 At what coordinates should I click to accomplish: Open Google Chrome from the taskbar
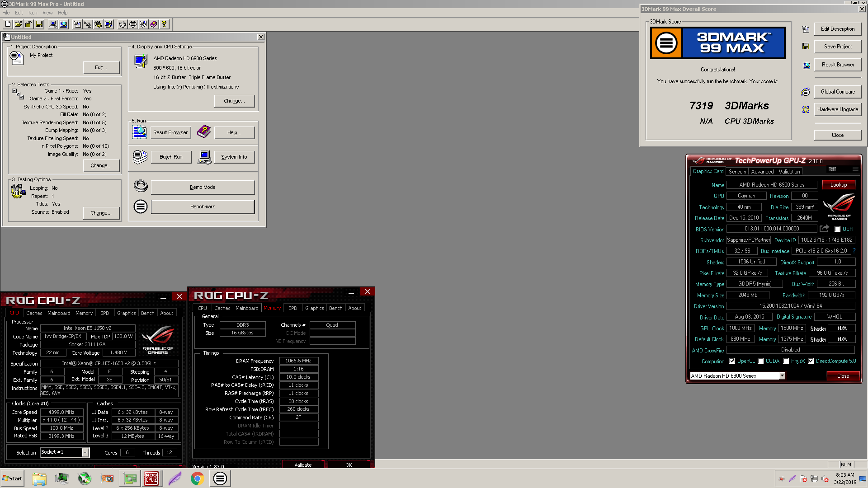point(197,479)
